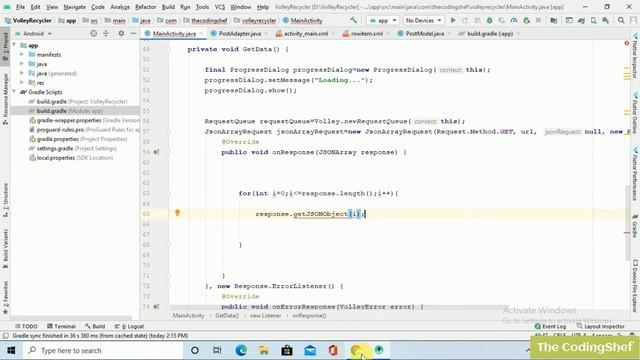
Task: Open the profiler gauge icon in toolbar
Action: (x=514, y=20)
